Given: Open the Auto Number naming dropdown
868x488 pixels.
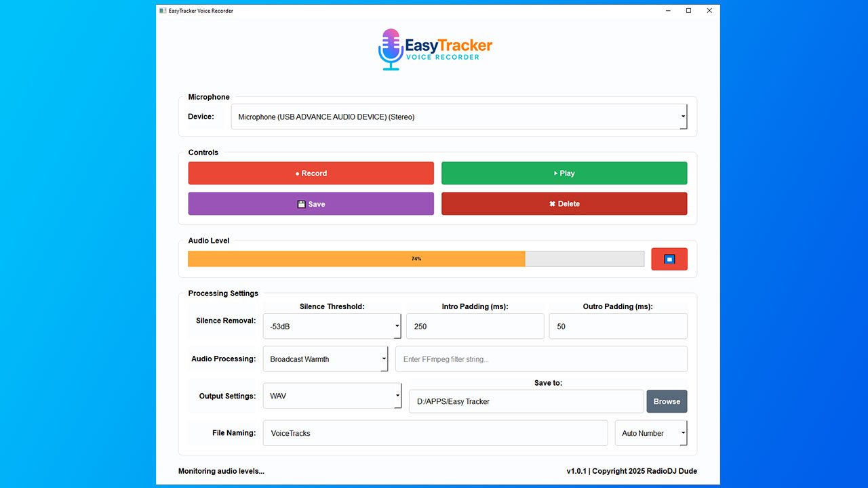Looking at the screenshot, I should [650, 433].
